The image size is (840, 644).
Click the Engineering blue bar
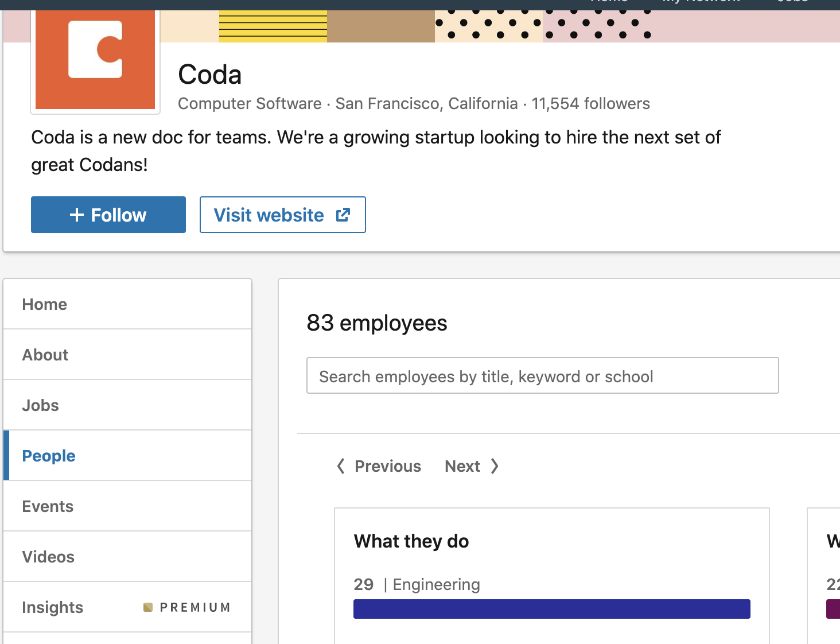tap(552, 609)
